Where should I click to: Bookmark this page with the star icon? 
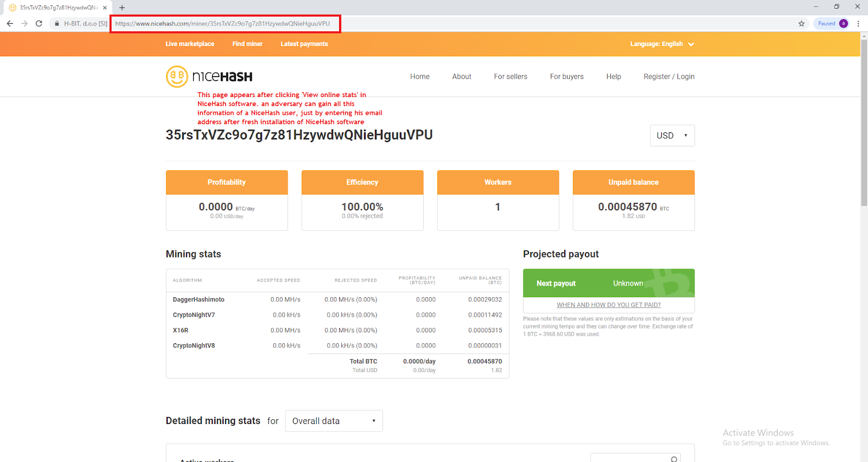pyautogui.click(x=801, y=23)
